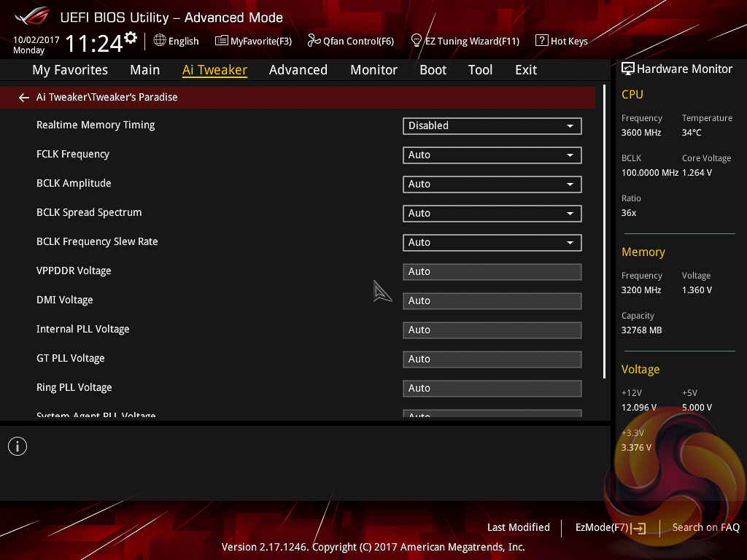Click the 10/02/2017 date
This screenshot has height=560, width=747.
[x=36, y=40]
